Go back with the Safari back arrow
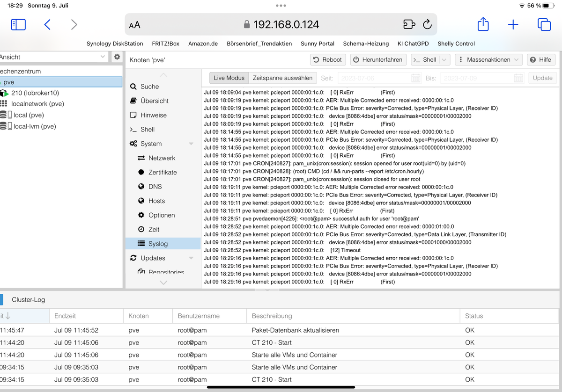 pos(47,24)
